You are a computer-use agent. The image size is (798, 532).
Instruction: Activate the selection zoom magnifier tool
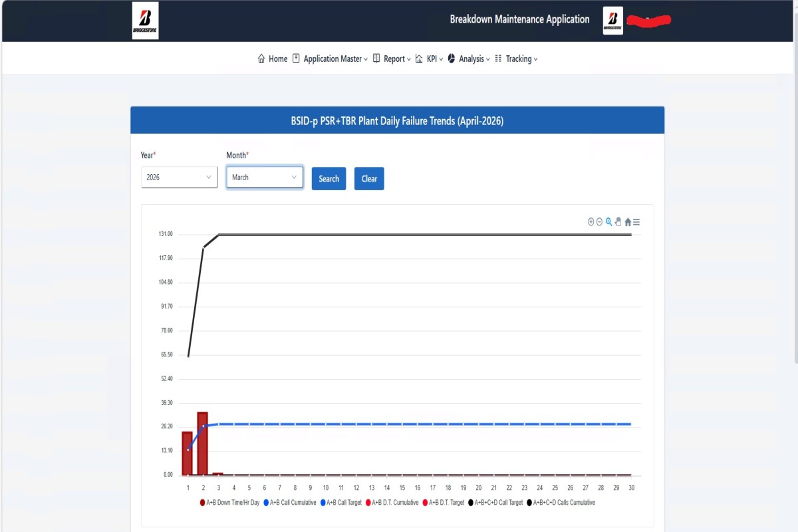click(608, 222)
